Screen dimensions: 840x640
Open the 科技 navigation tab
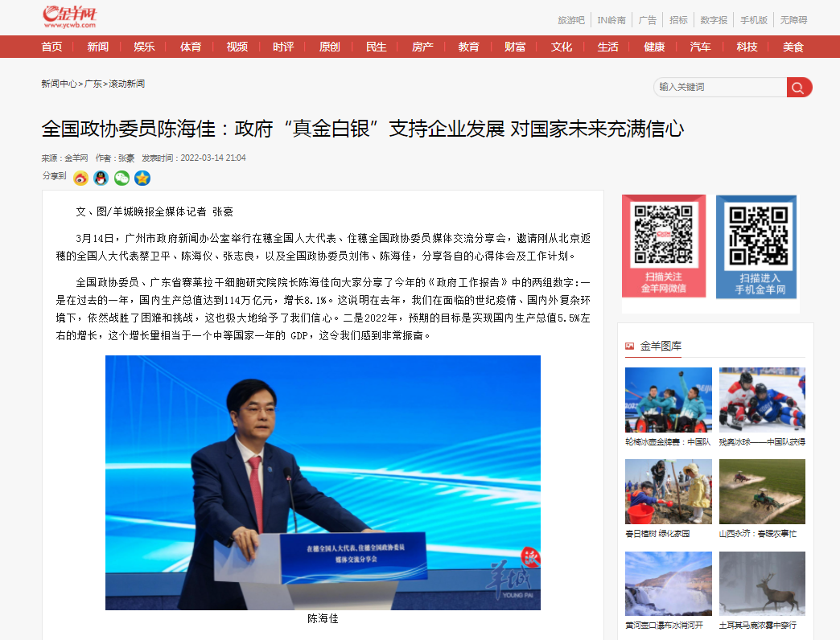pyautogui.click(x=747, y=47)
